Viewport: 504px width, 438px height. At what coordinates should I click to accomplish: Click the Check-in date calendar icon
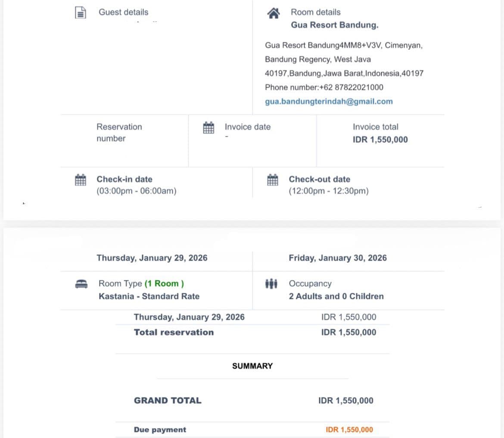(81, 180)
